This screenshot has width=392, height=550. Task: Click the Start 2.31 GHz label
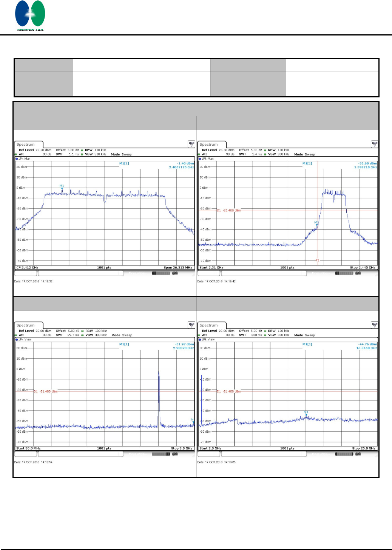tap(211, 268)
